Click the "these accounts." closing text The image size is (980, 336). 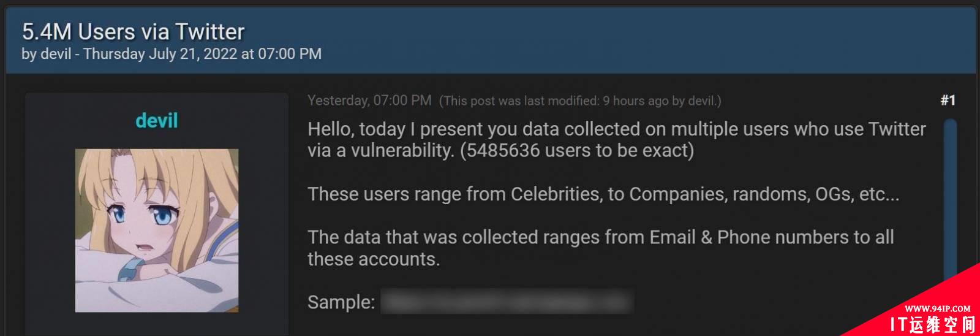pos(374,259)
